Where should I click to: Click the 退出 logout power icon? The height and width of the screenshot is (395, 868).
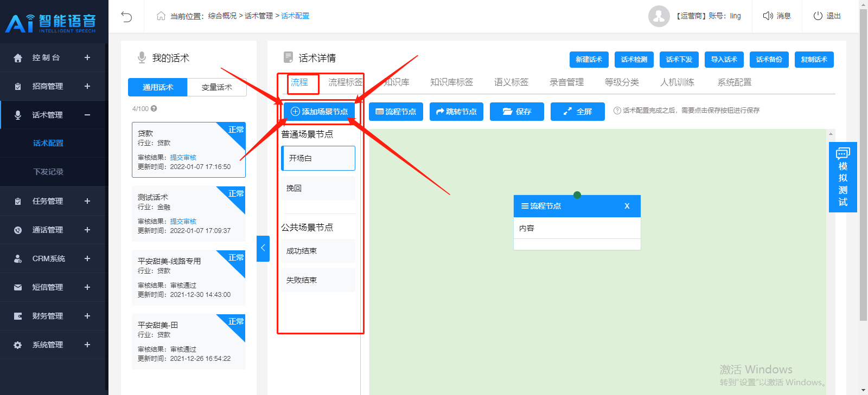coord(818,16)
